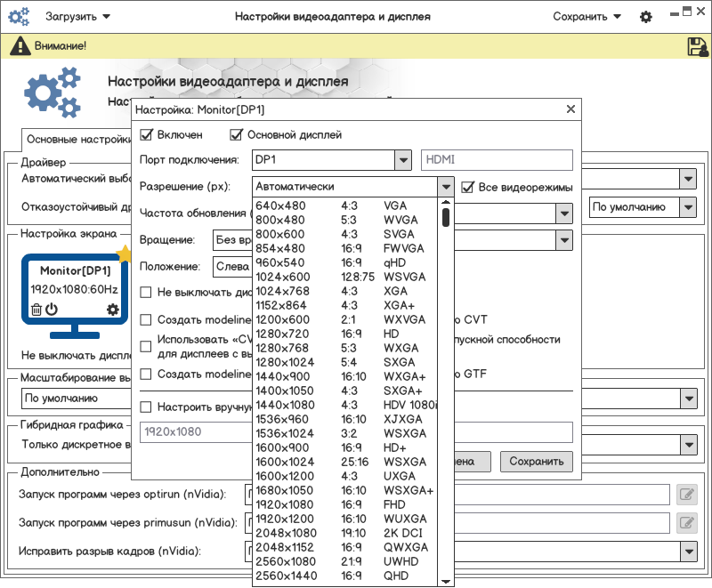The height and width of the screenshot is (588, 712).
Task: Click the floppy disk save icon
Action: [697, 46]
